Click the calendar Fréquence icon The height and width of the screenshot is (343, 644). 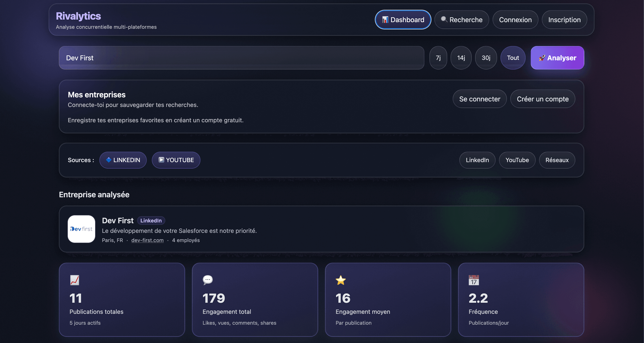point(473,280)
